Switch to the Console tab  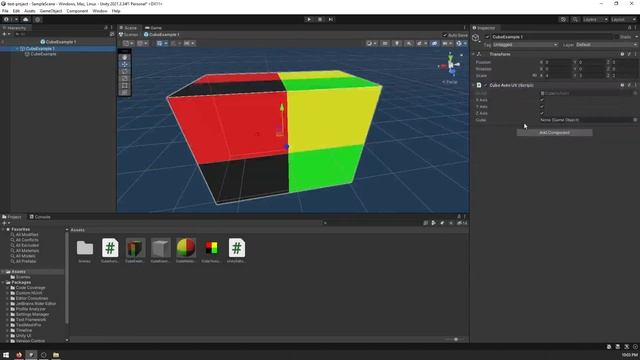coord(40,217)
